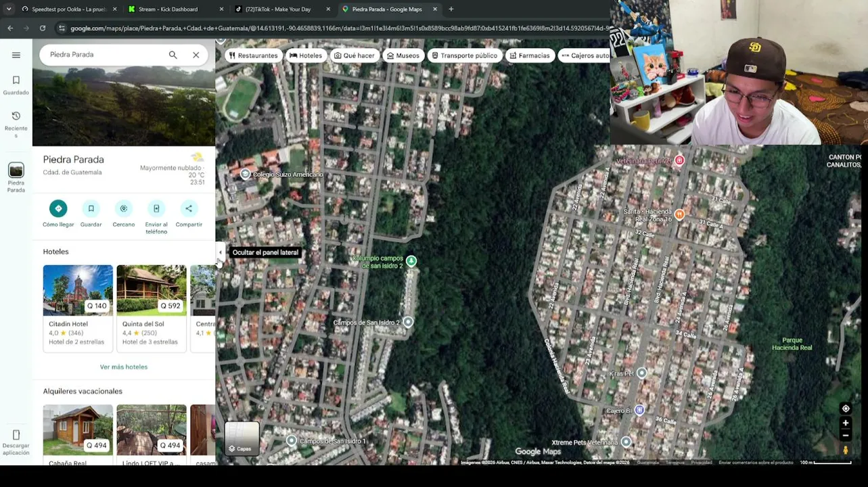Open the Quinta del Sol hotel card
This screenshot has height=487, width=868.
click(151, 308)
